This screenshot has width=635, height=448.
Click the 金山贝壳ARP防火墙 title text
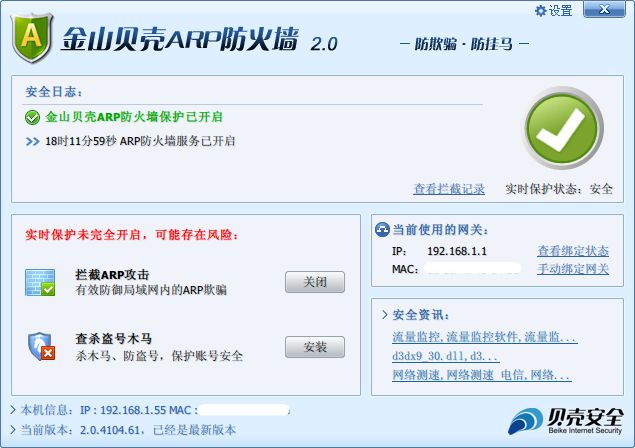pyautogui.click(x=180, y=40)
